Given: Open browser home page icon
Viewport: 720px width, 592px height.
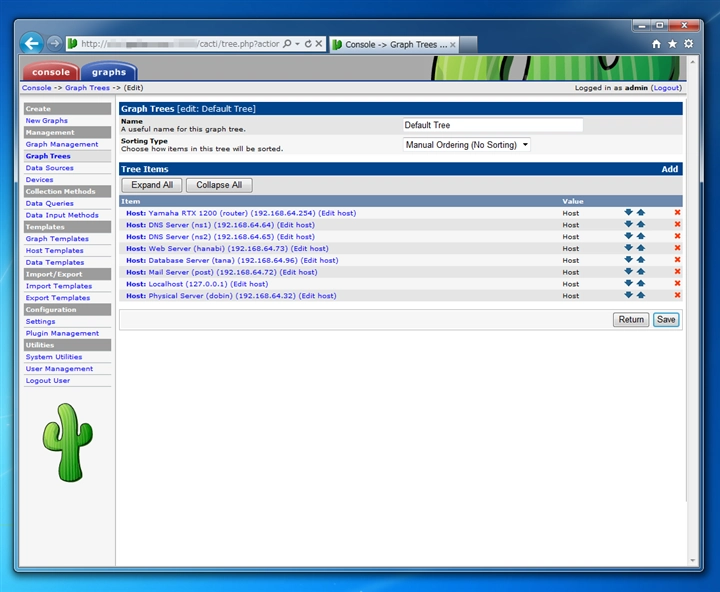Looking at the screenshot, I should pos(656,44).
